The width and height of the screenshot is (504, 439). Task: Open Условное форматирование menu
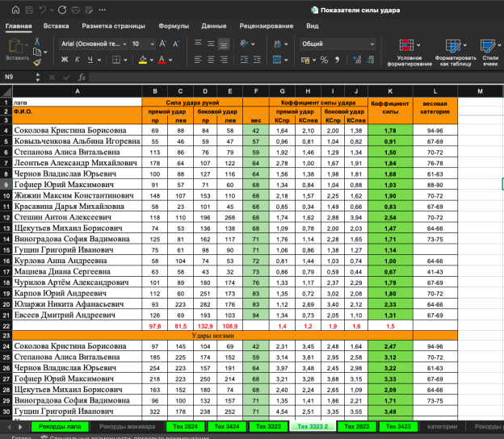pos(409,52)
